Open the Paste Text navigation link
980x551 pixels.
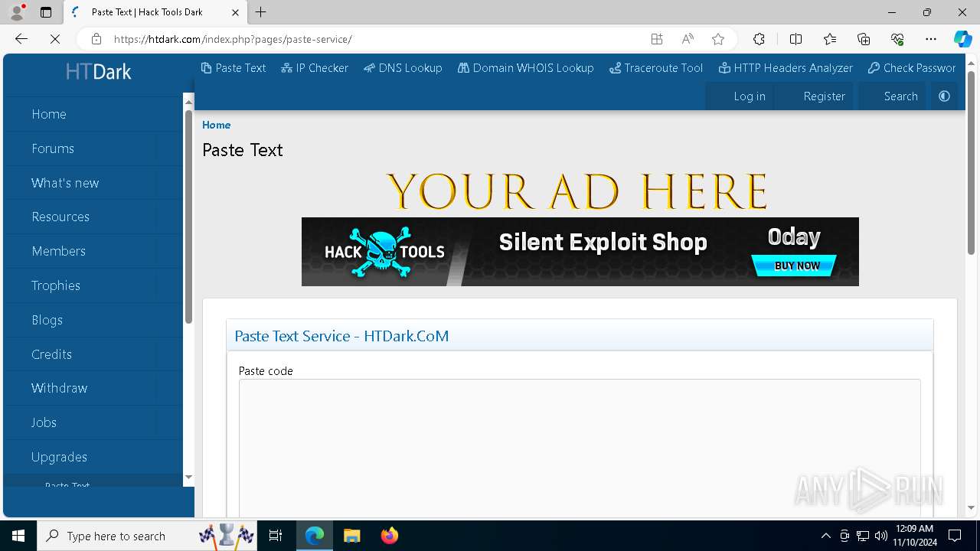tap(234, 68)
